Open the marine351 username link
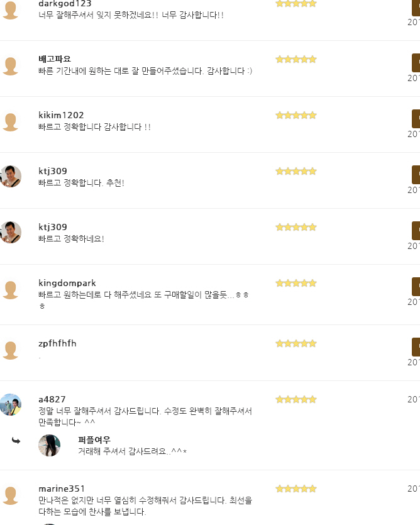The height and width of the screenshot is (525, 420). point(62,489)
